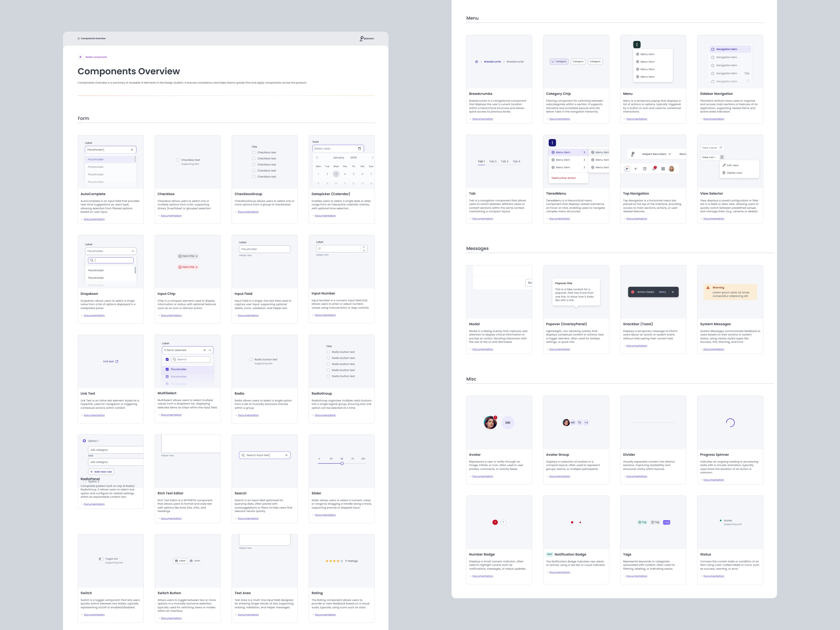840x630 pixels.
Task: Click Retry on the Action failed snackbar
Action: click(x=663, y=292)
